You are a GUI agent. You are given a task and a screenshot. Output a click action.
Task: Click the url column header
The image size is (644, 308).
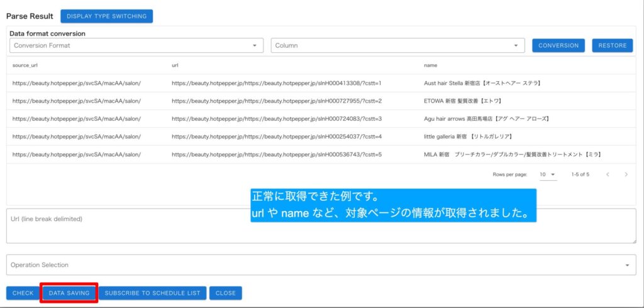[x=175, y=65]
